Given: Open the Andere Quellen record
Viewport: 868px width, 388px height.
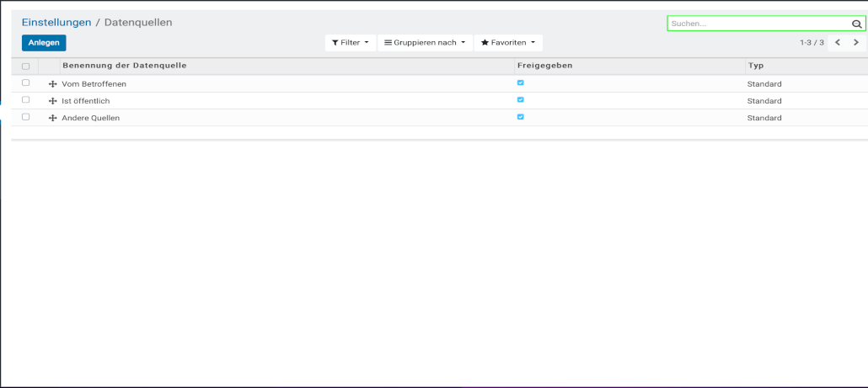Looking at the screenshot, I should 91,118.
